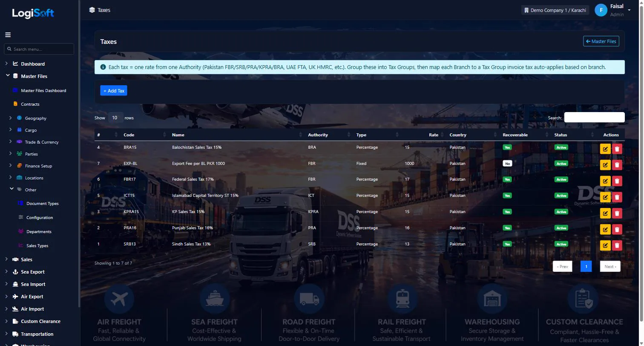Expand the Sea Export menu
The width and height of the screenshot is (644, 346).
pyautogui.click(x=7, y=271)
